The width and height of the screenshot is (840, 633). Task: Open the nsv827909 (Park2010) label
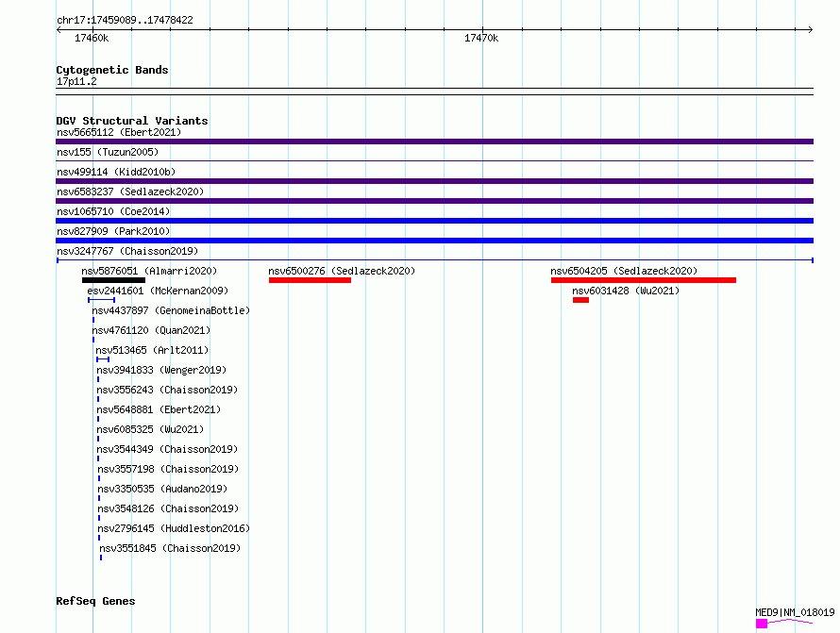click(x=113, y=231)
